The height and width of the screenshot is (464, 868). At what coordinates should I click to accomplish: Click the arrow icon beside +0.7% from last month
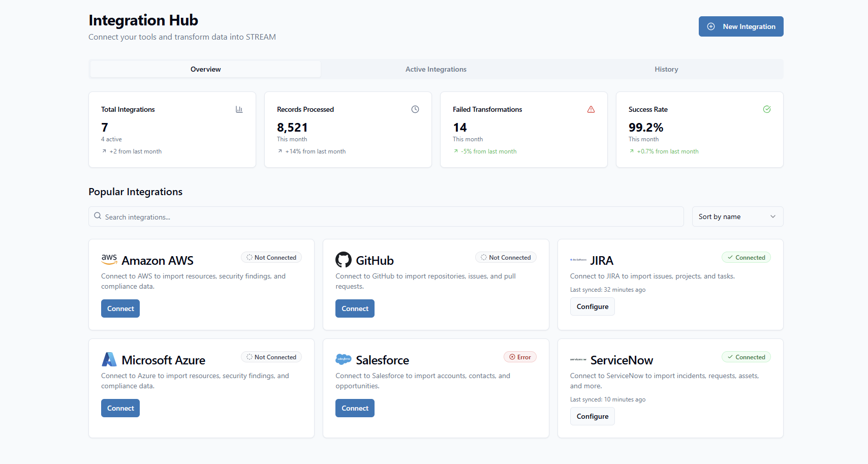632,151
